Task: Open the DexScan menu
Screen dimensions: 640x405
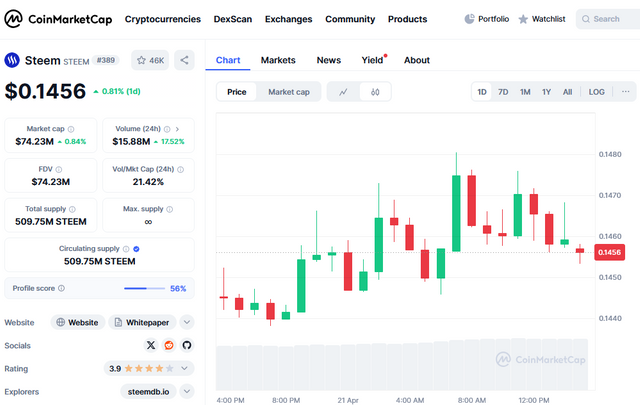Action: tap(233, 19)
